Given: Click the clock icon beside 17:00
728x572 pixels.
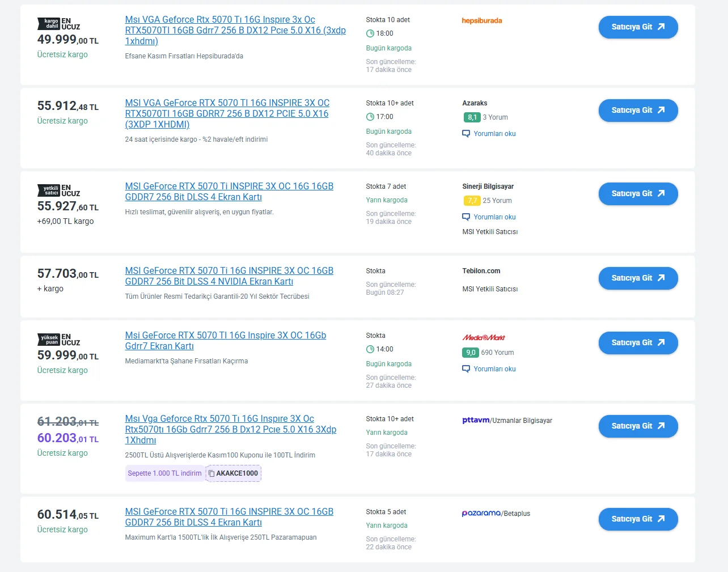Looking at the screenshot, I should (x=370, y=117).
